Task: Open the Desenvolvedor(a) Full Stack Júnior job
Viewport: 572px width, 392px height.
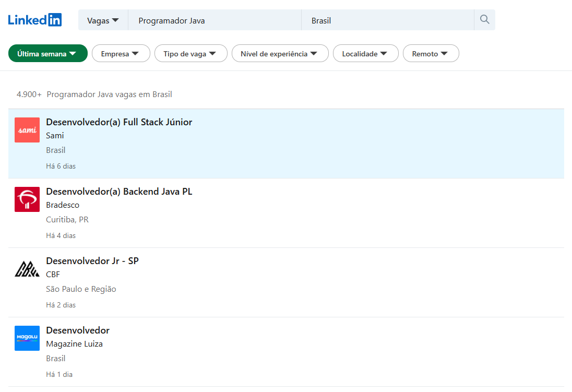Action: (119, 122)
